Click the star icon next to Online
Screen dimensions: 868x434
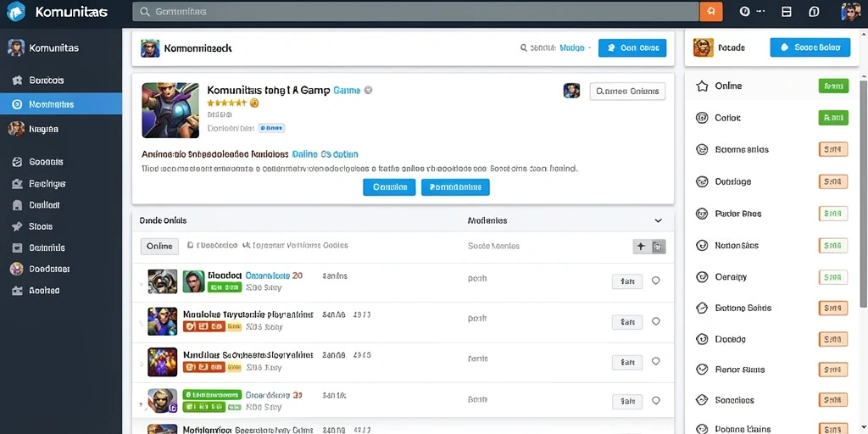pos(702,86)
